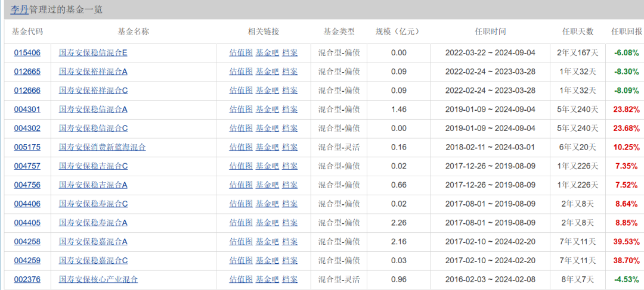Image resolution: width=644 pixels, height=290 pixels.
Task: Open fund code 002376
Action: [27, 279]
